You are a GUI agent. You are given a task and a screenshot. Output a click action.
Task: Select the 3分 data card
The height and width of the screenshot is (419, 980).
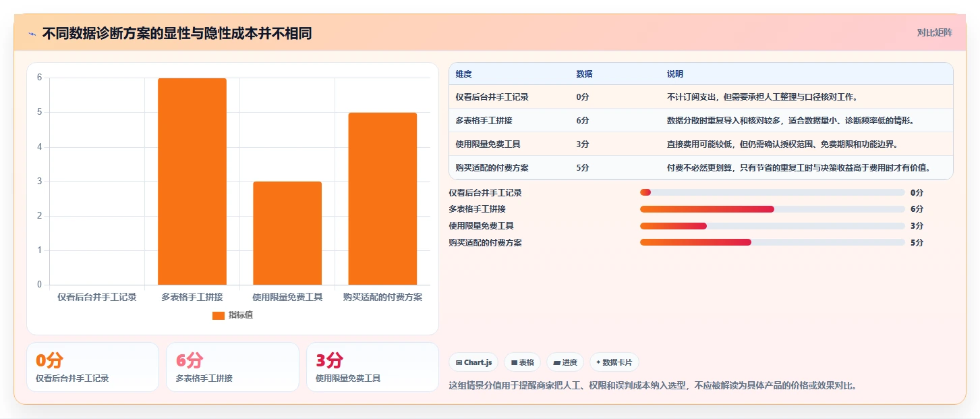372,367
